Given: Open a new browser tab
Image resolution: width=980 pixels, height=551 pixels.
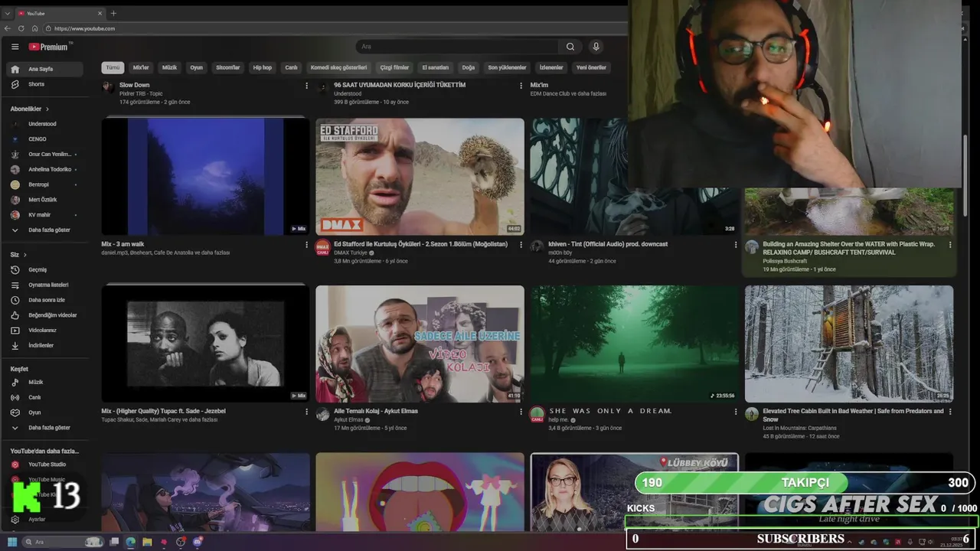Looking at the screenshot, I should pyautogui.click(x=113, y=13).
